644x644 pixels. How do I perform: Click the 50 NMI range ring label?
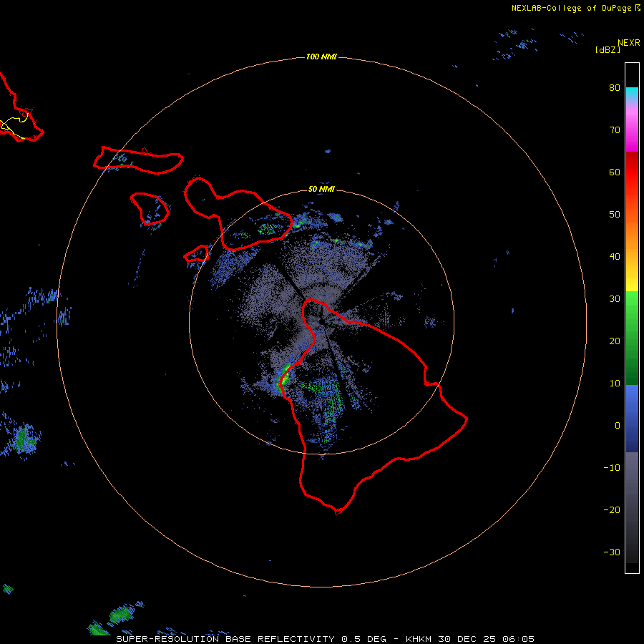(x=321, y=190)
